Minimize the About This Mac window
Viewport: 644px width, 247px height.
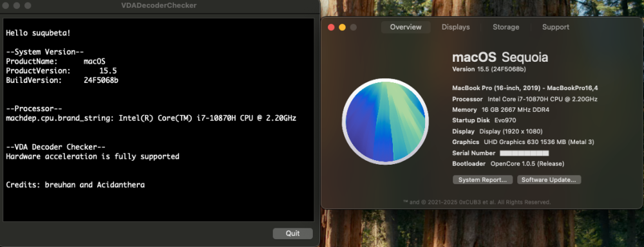342,28
